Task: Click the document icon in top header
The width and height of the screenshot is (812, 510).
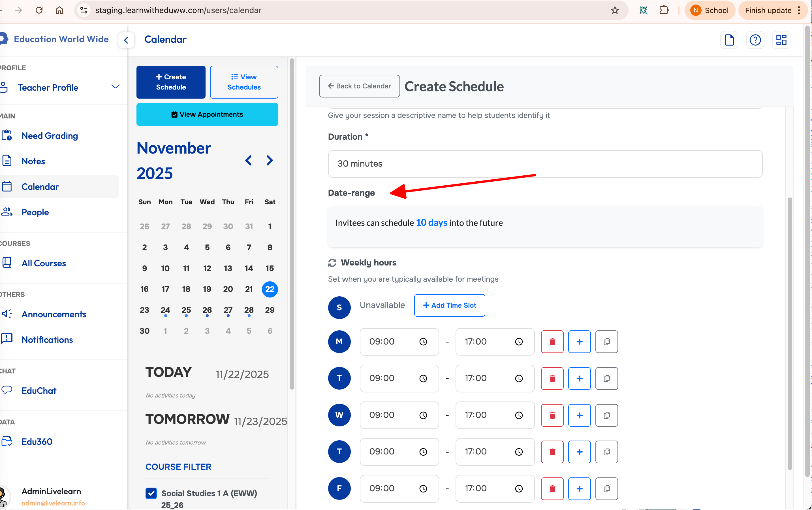Action: (x=729, y=40)
